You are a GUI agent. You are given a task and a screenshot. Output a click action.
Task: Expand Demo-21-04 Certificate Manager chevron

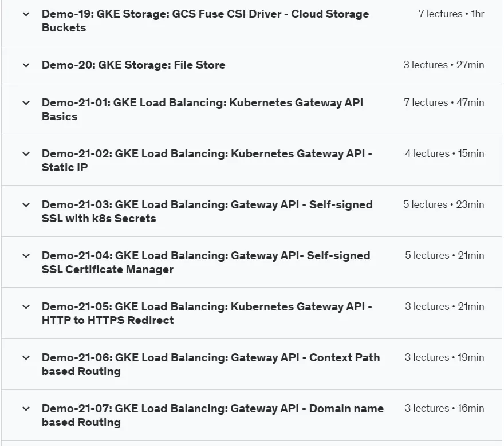pos(26,256)
